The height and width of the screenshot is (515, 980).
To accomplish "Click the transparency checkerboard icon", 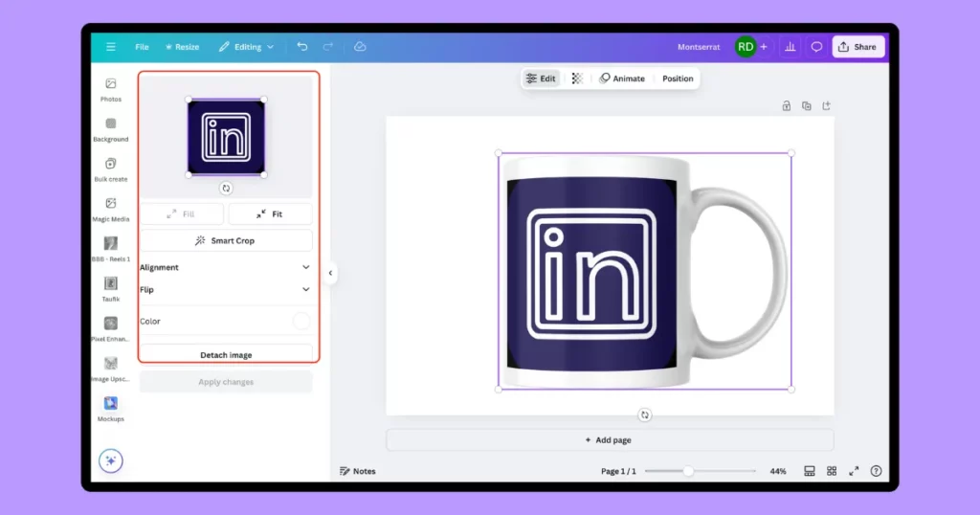I will 577,78.
